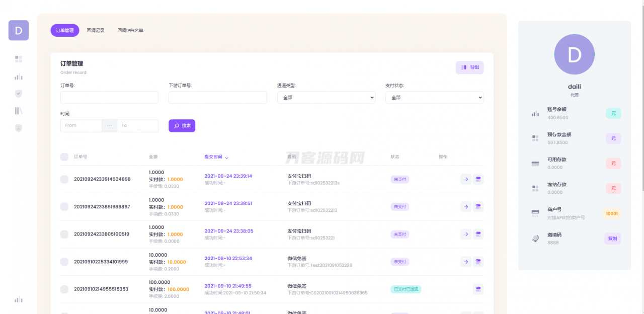Select the bar chart statistics icon in sidebar
The width and height of the screenshot is (644, 314).
click(x=18, y=77)
